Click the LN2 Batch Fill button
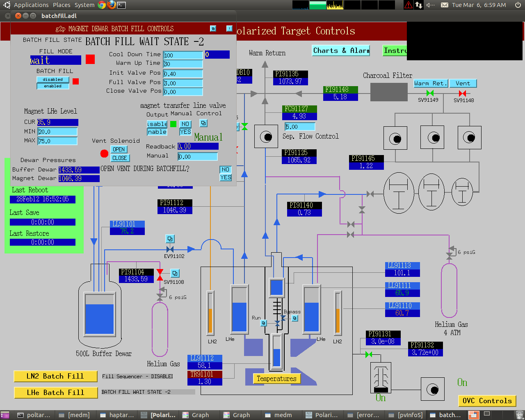Viewport: 525px width, 420px height. 55,376
